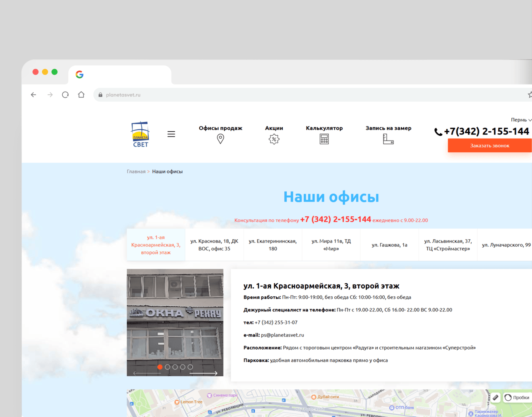Viewport: 532px width, 417px height.
Task: Show previous photo with left carousel arrow
Action: click(147, 373)
